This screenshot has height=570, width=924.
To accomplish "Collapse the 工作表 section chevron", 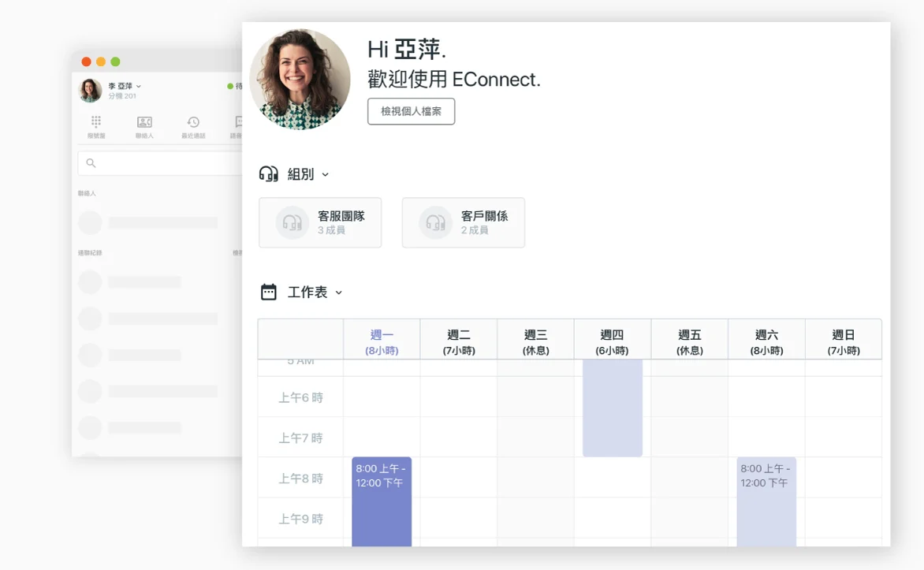I will pos(339,292).
